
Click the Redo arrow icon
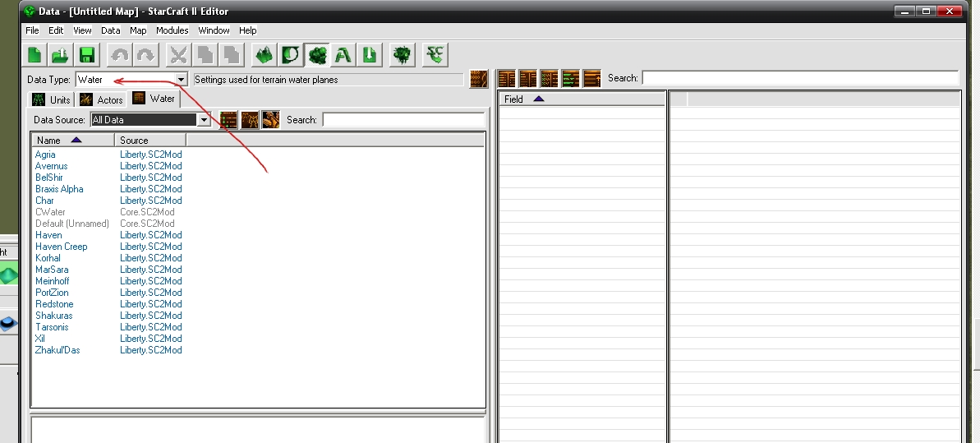145,55
